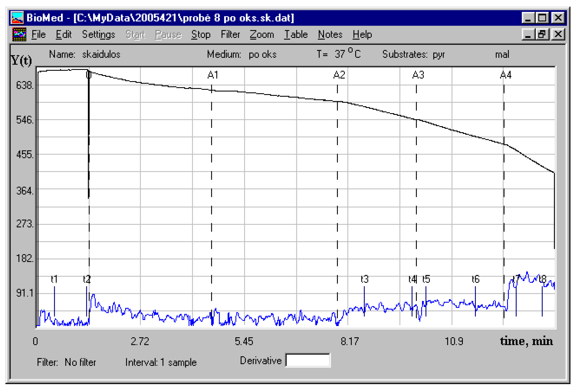
Task: Open the Table menu
Action: tap(296, 34)
